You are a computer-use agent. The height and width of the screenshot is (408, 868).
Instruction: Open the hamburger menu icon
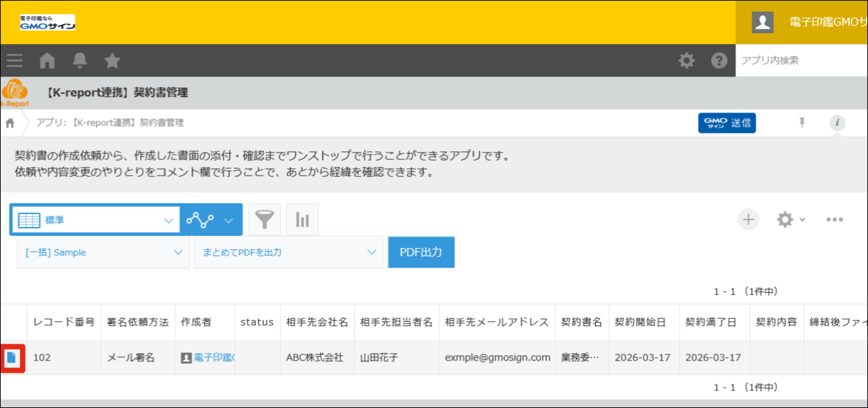15,61
